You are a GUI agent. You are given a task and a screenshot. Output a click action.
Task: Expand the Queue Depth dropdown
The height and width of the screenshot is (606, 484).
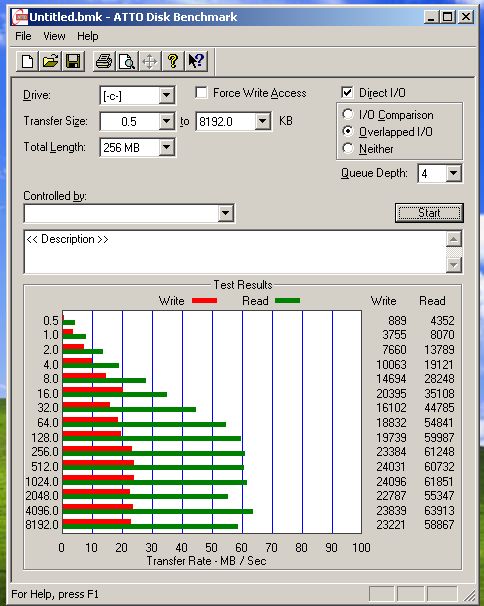pyautogui.click(x=454, y=173)
